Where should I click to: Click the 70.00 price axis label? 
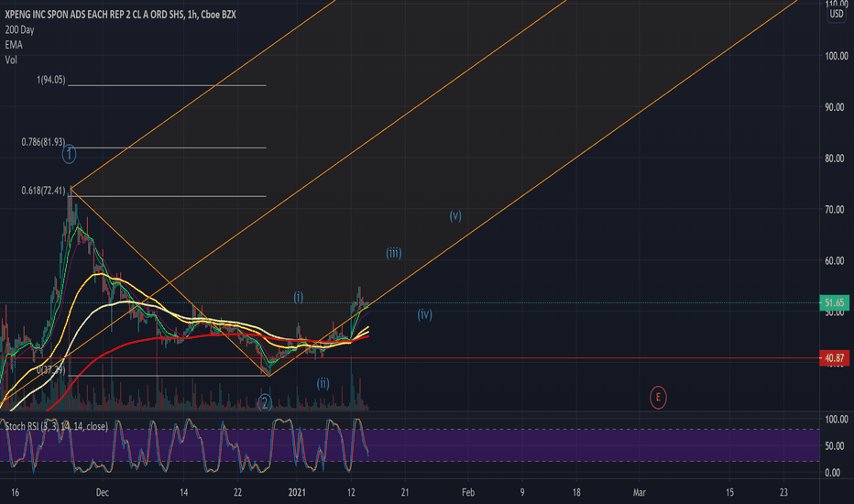pyautogui.click(x=837, y=210)
